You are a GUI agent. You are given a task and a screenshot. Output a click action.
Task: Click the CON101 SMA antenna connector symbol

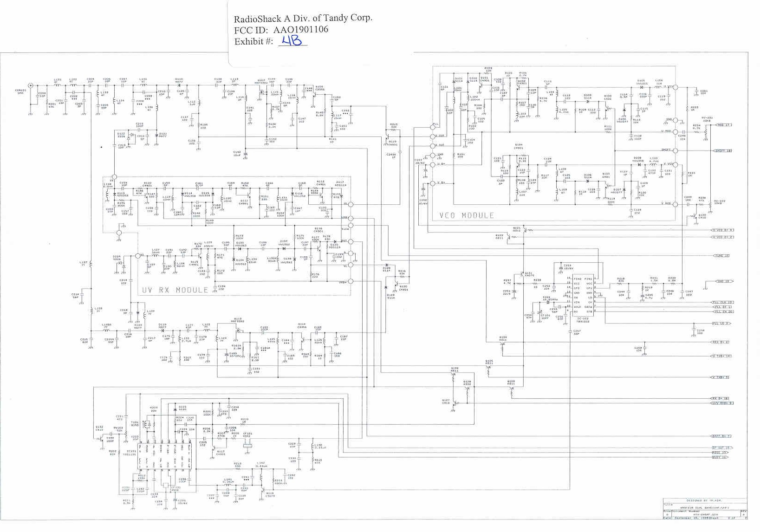(x=31, y=86)
